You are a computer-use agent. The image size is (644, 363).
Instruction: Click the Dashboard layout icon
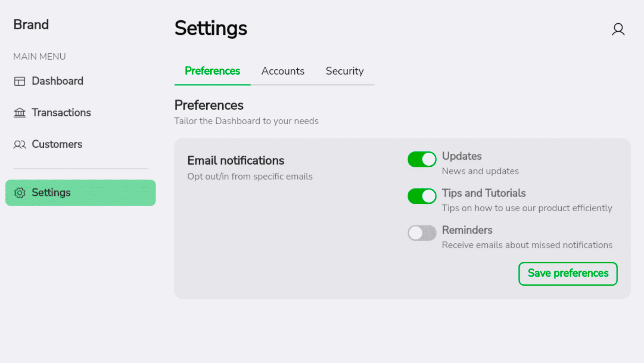tap(19, 81)
